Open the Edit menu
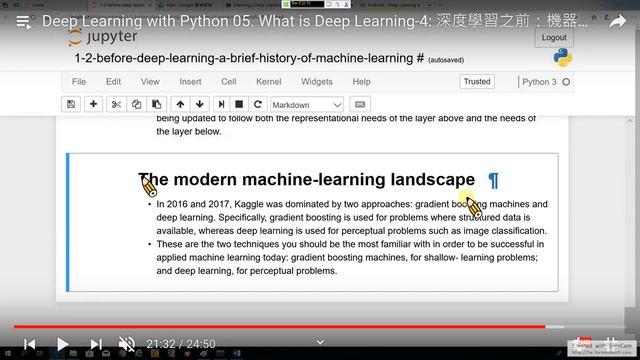640x360 pixels. (113, 82)
